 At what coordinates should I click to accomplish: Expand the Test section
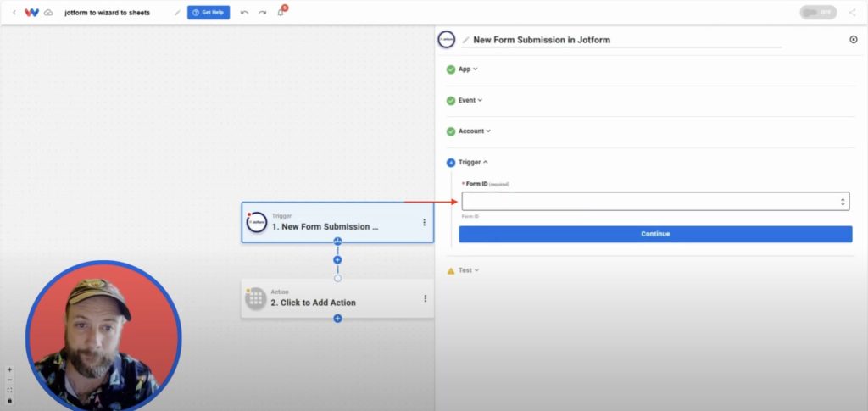coord(468,270)
